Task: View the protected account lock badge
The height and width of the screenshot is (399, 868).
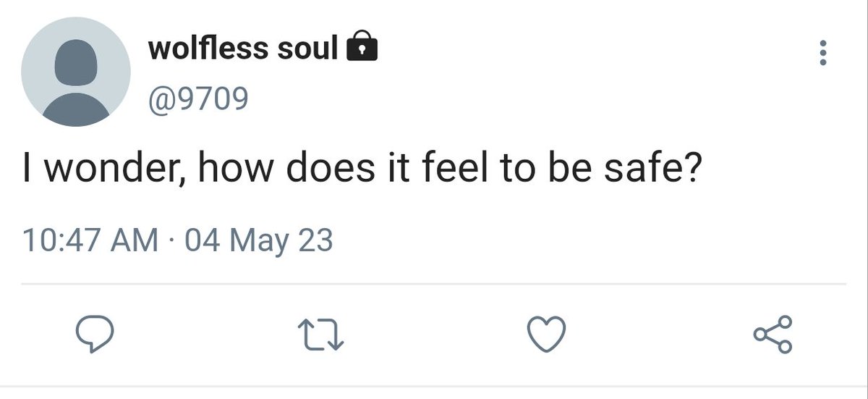Action: coord(362,48)
